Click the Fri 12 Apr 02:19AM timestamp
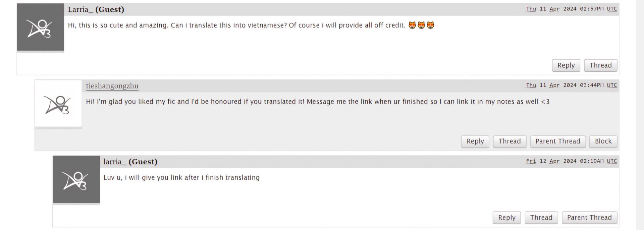 click(x=571, y=161)
